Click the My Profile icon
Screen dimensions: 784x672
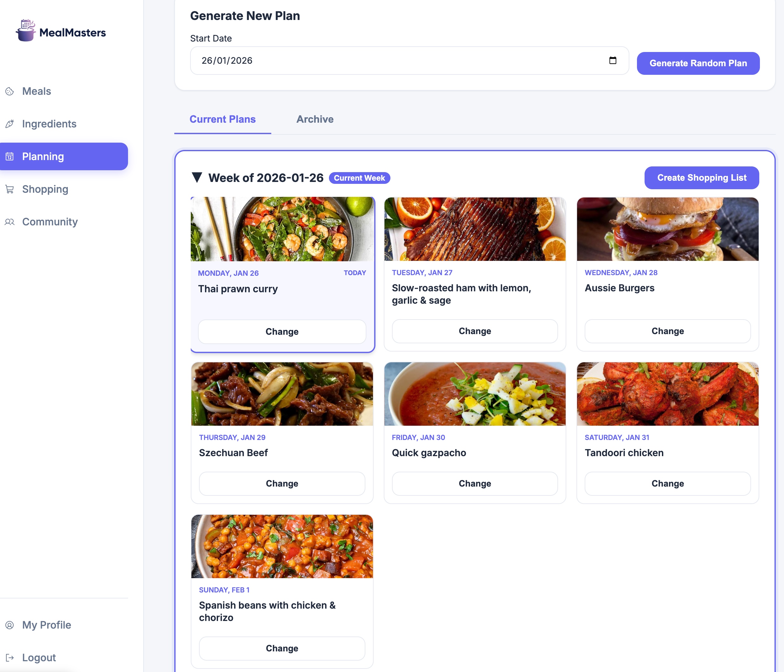tap(10, 625)
